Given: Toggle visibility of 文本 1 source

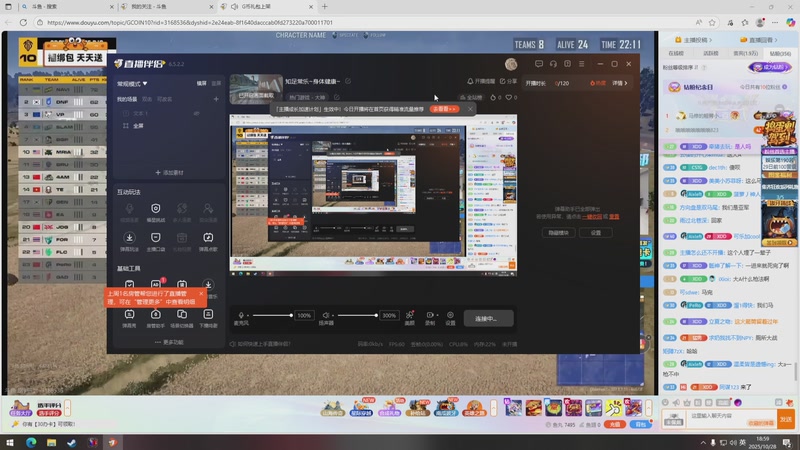Looking at the screenshot, I should [x=196, y=113].
